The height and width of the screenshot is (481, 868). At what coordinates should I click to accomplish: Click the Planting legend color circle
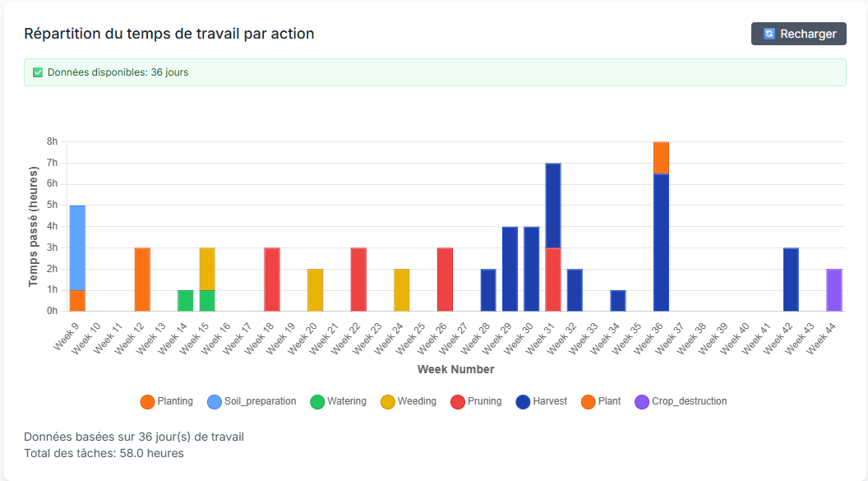coord(147,401)
